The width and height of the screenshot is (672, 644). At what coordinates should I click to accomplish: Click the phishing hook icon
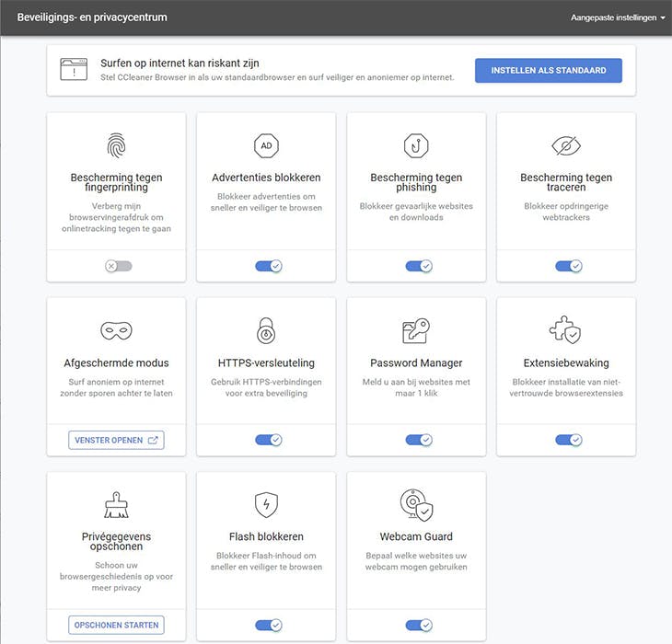(416, 145)
